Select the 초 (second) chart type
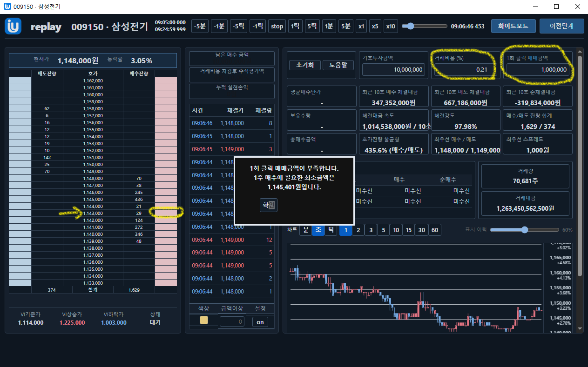 (x=318, y=230)
